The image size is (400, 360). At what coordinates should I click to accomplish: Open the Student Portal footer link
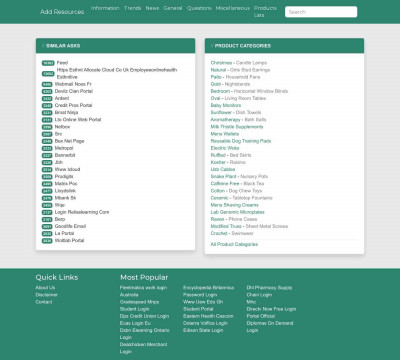coord(198,309)
